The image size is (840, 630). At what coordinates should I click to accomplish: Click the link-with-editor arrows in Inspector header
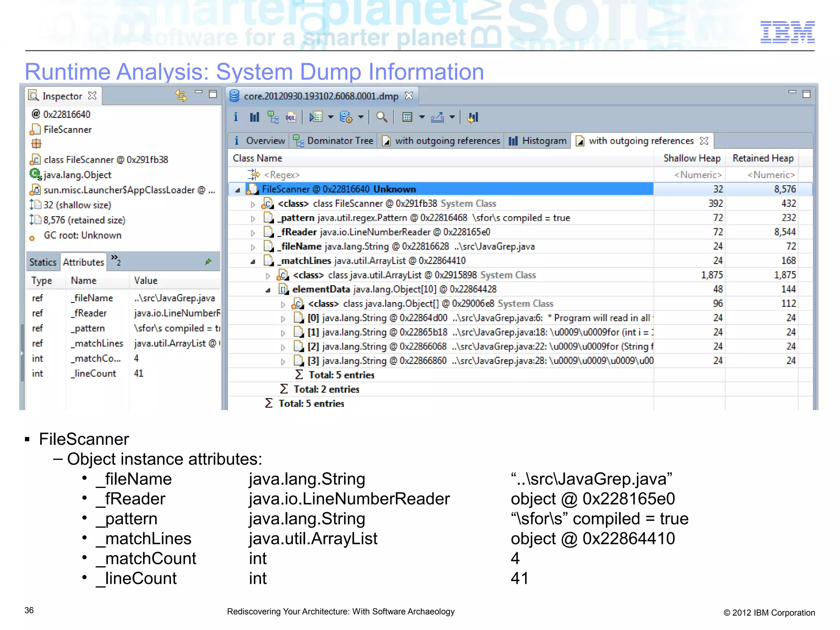181,95
